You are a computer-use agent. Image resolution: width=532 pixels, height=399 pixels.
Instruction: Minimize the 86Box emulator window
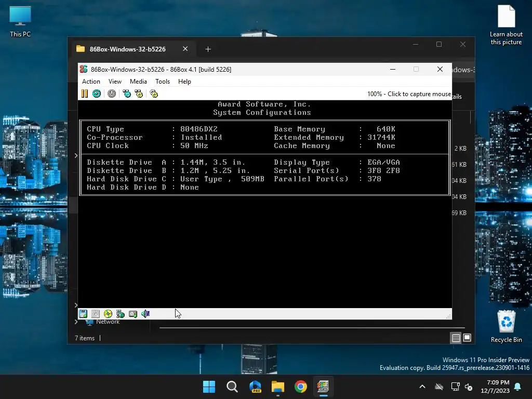pyautogui.click(x=393, y=69)
